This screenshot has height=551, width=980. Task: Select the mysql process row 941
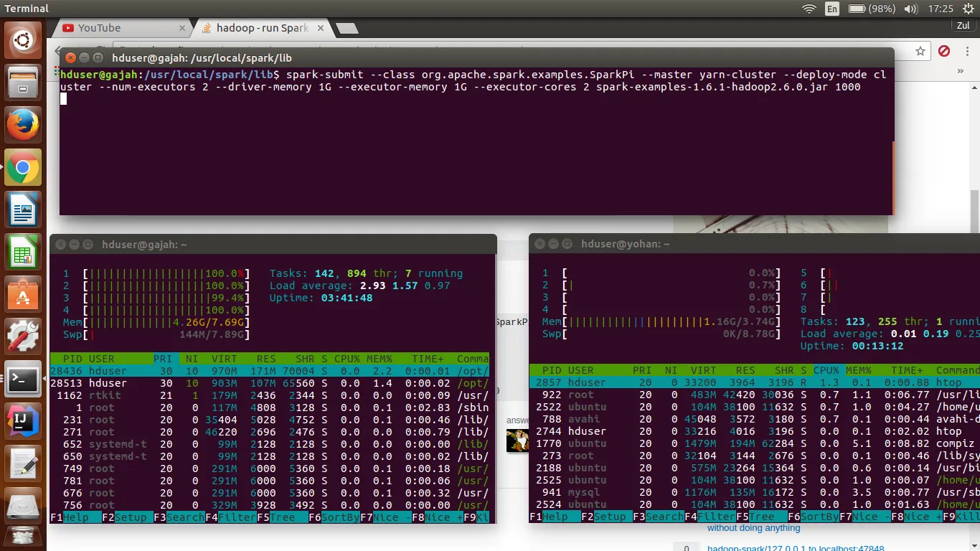pos(754,492)
